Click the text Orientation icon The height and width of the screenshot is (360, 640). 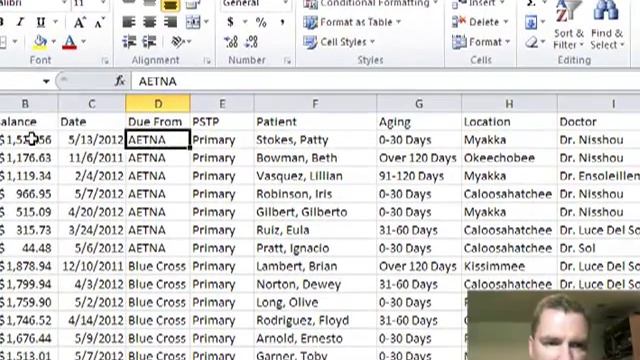point(178,42)
